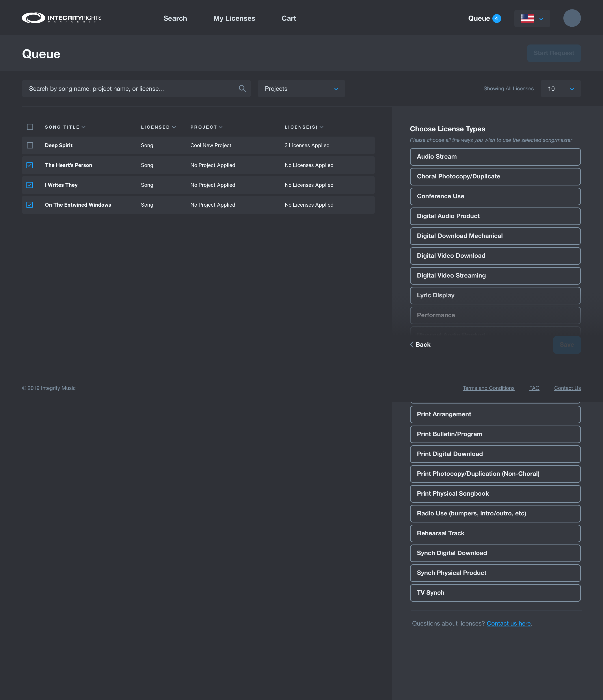Select Synch Digital Download license type
Image resolution: width=603 pixels, height=700 pixels.
point(495,553)
